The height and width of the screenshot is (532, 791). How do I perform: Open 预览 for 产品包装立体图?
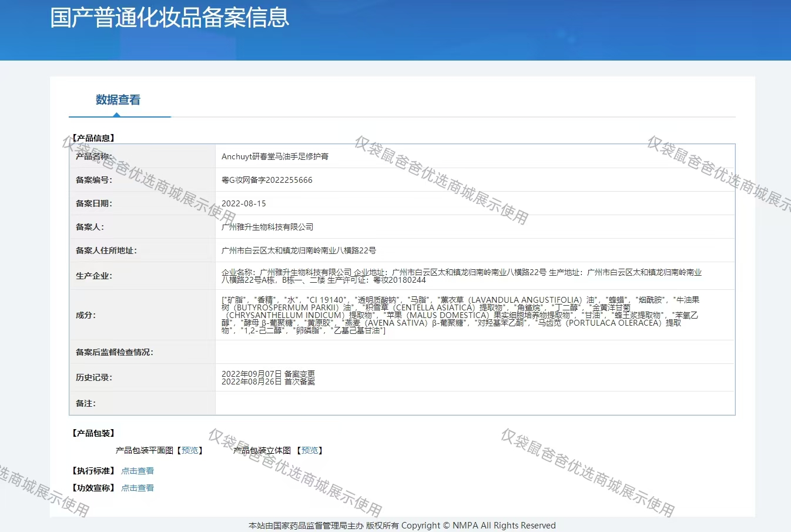tap(310, 450)
